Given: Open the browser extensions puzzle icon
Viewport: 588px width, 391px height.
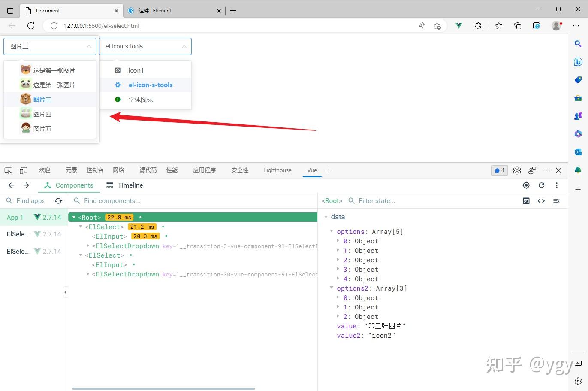Looking at the screenshot, I should (478, 26).
